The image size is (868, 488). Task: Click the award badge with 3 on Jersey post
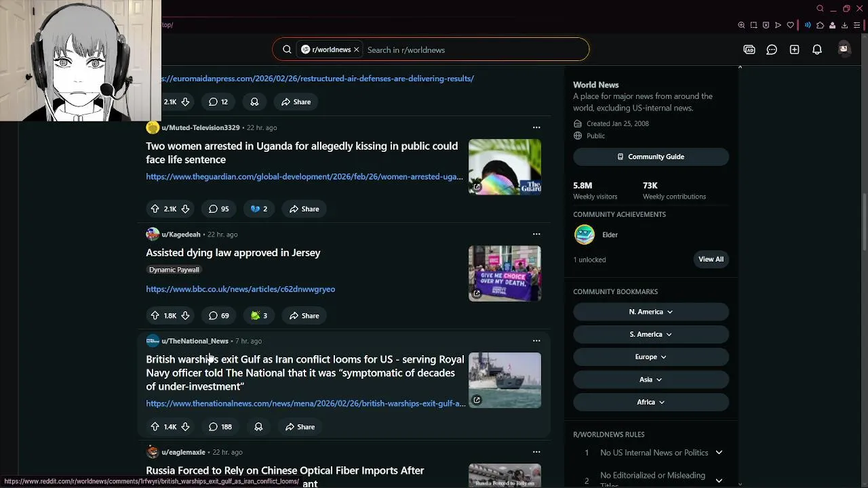(259, 315)
